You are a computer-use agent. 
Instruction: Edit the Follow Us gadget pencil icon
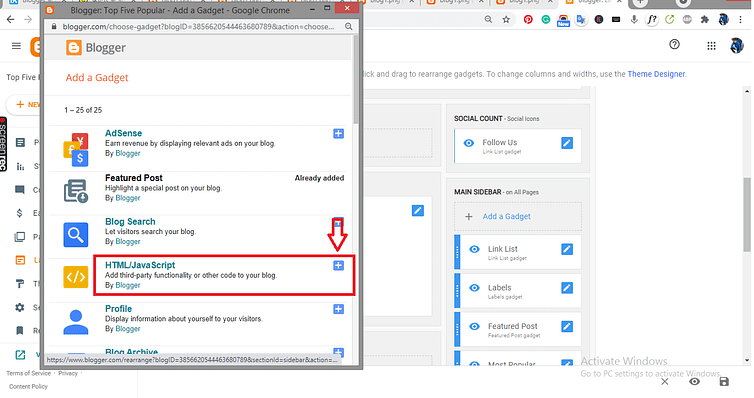tap(567, 143)
